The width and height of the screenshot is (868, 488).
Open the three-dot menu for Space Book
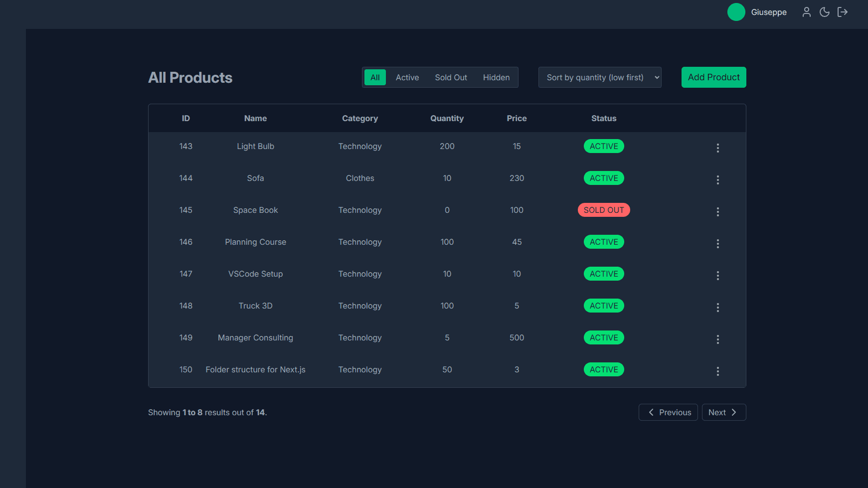pos(718,212)
